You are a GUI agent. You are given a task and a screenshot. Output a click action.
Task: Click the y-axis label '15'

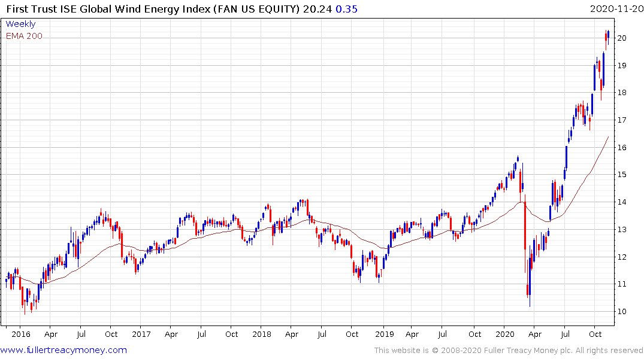[622, 175]
